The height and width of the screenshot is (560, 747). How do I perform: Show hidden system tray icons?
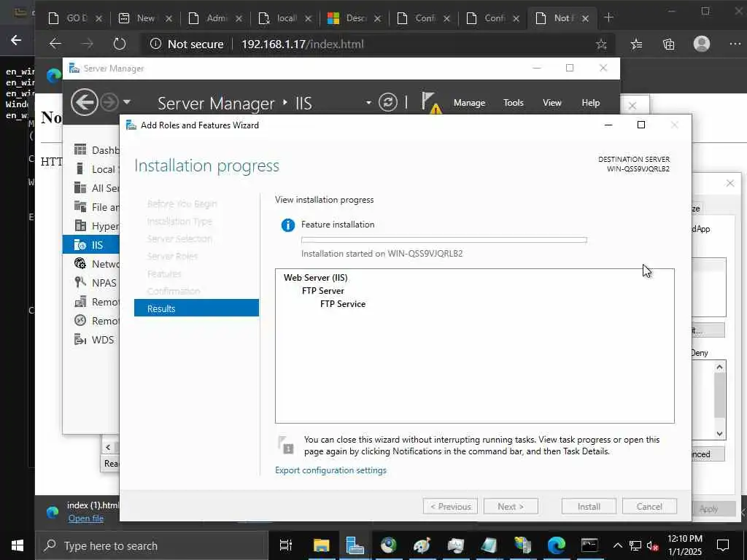pyautogui.click(x=617, y=545)
